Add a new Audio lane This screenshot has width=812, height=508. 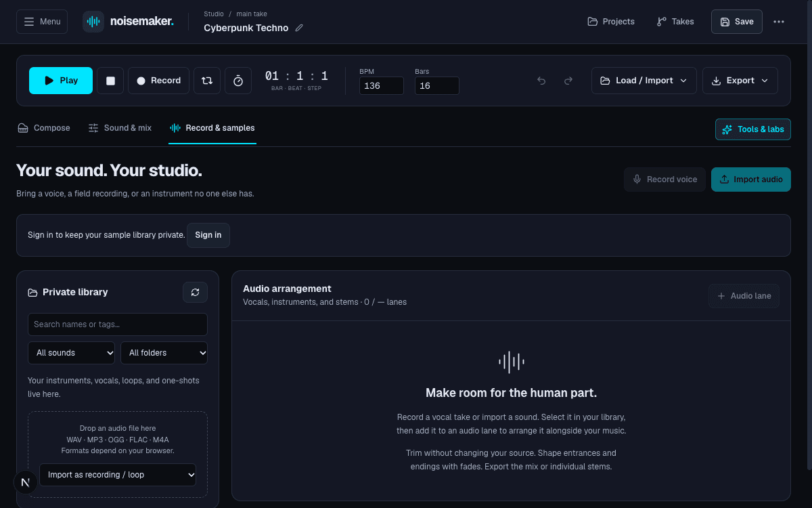pos(744,296)
